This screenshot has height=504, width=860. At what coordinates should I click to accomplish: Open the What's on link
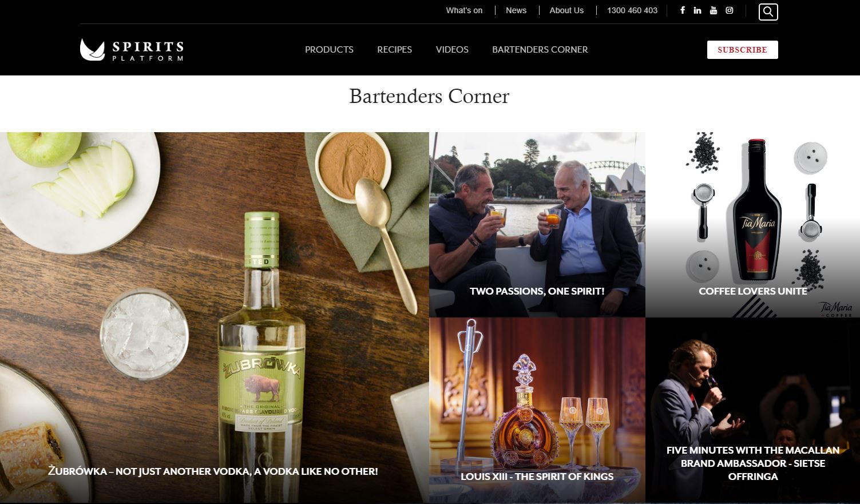point(464,10)
